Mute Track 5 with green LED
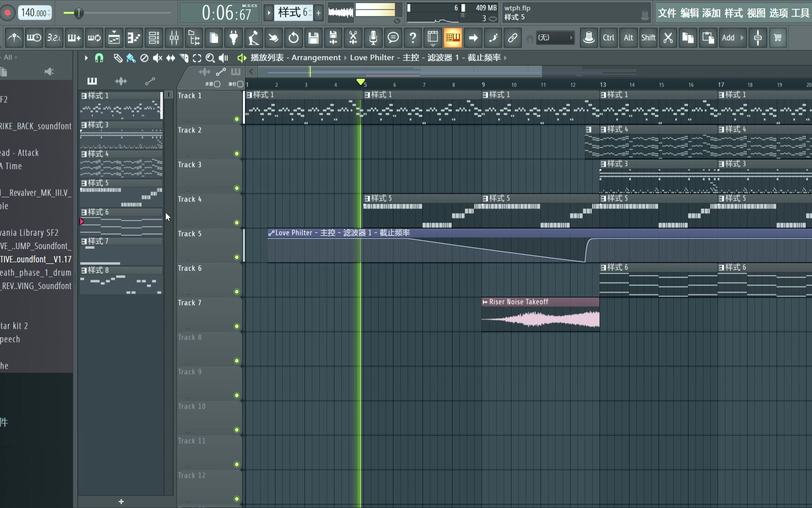Screen dimensions: 812x508 pyautogui.click(x=237, y=257)
